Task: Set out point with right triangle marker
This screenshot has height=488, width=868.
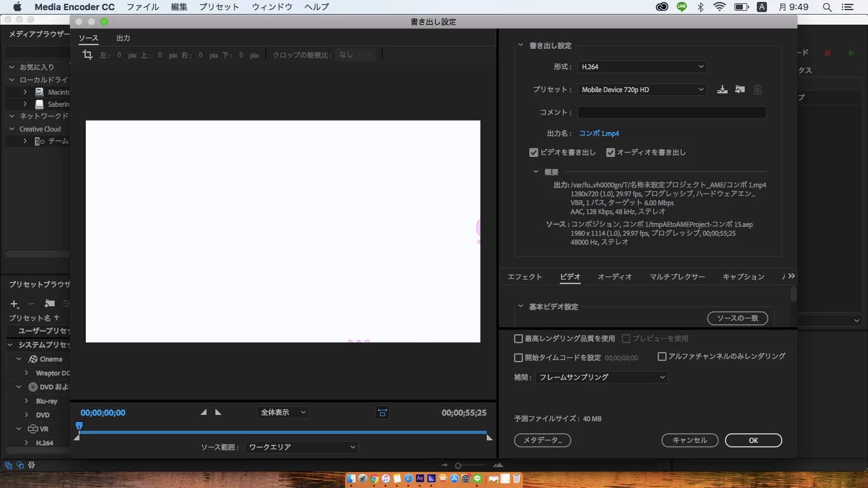Action: pyautogui.click(x=218, y=412)
